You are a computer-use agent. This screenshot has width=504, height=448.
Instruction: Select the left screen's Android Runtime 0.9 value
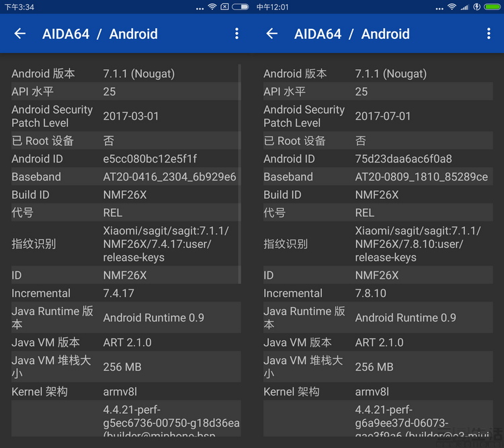[x=154, y=318]
